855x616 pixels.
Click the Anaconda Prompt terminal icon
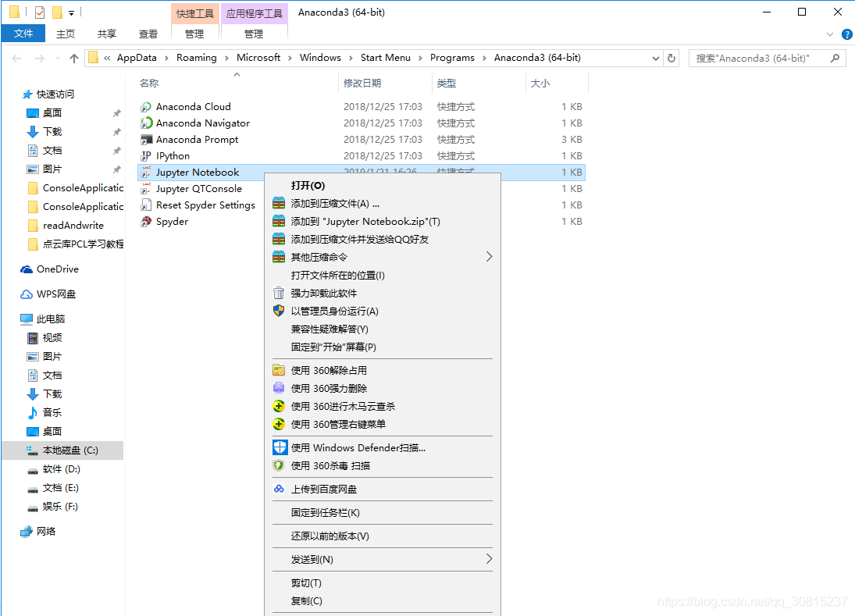145,140
